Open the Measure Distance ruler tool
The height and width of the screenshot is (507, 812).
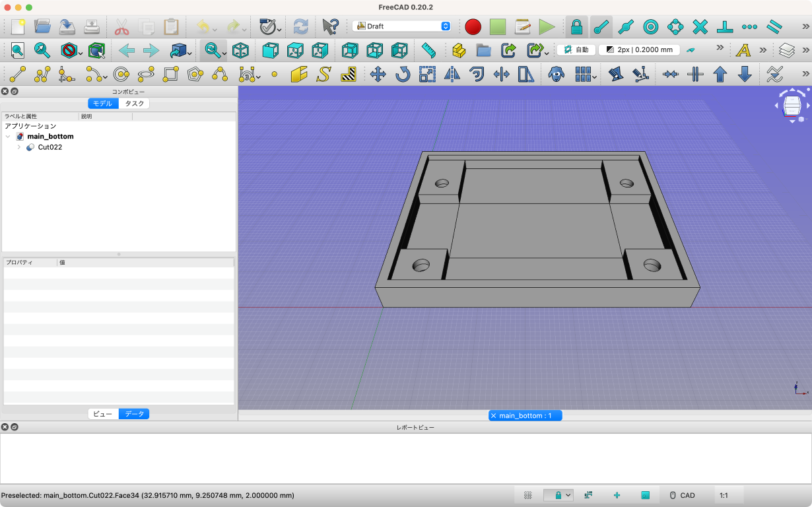click(428, 50)
